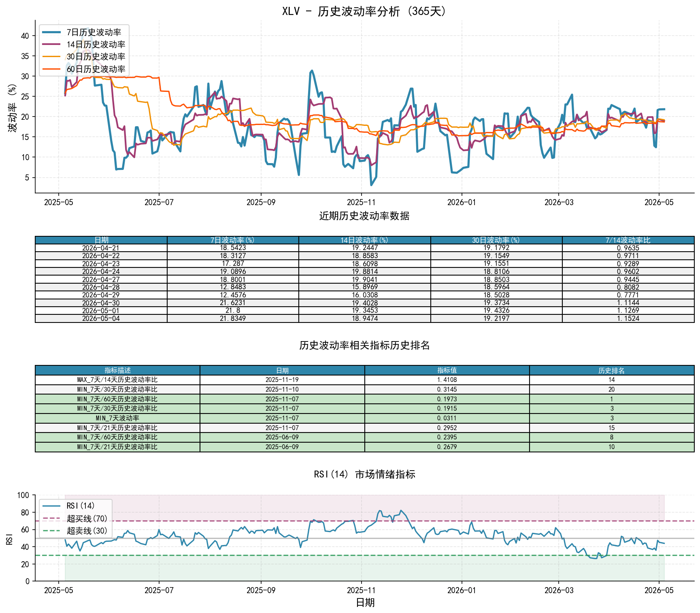Click the 7-day value '18.5423'
The width and height of the screenshot is (700, 613).
click(233, 248)
